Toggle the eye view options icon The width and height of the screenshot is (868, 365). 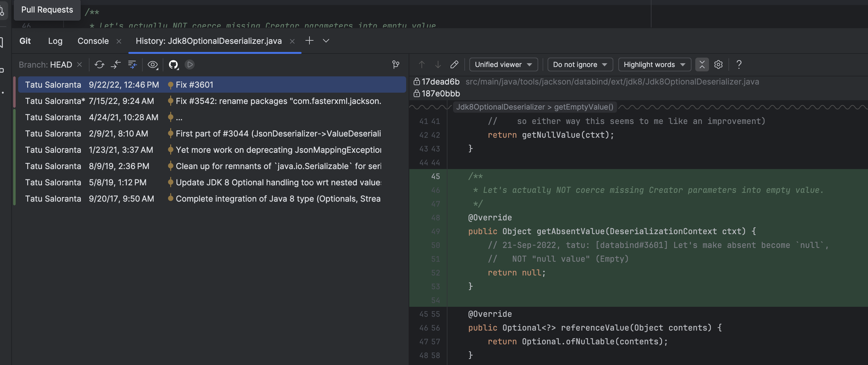(153, 64)
